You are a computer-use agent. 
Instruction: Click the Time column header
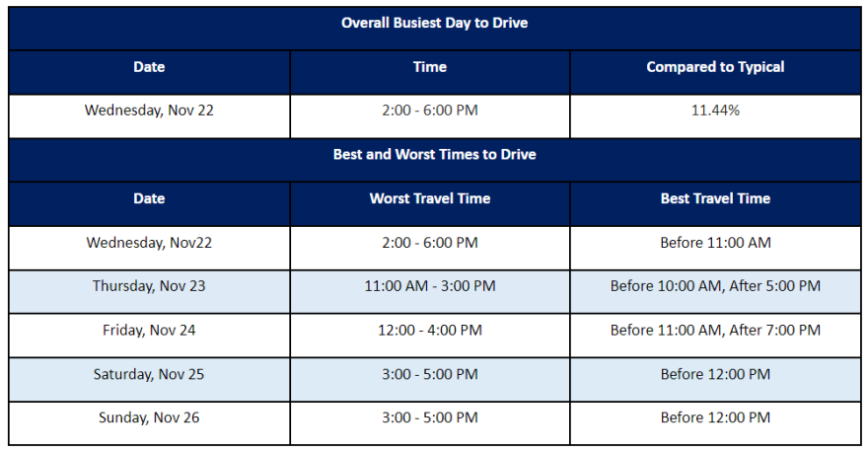(x=430, y=67)
